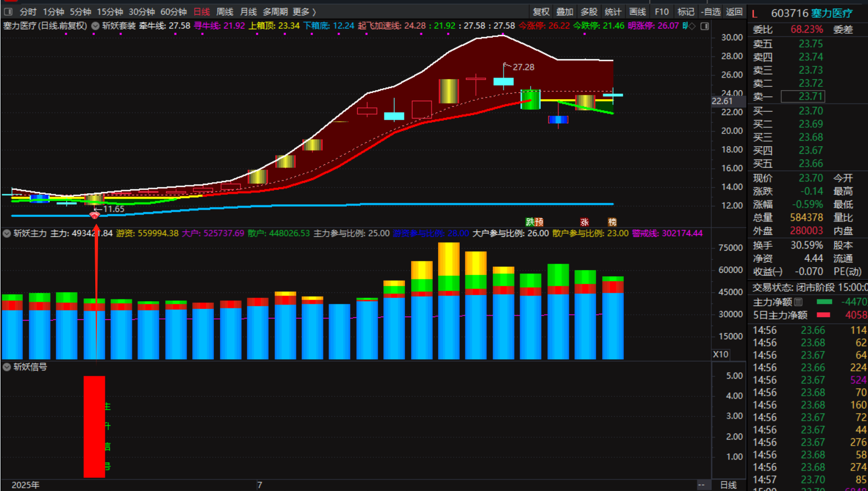Screen dimensions: 868x491
Task: Toggle the left sidebar panel icon
Action: click(x=8, y=12)
